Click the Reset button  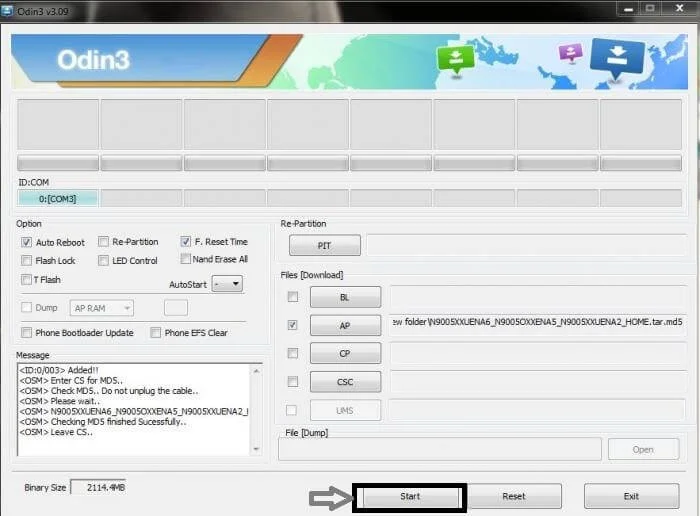pos(514,496)
